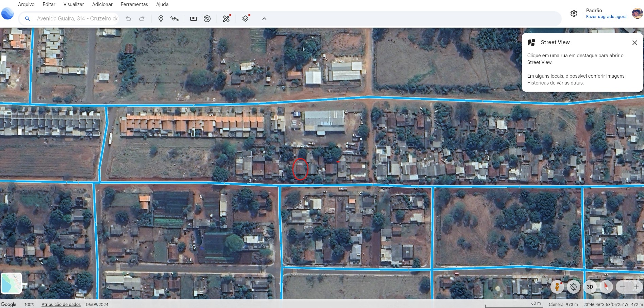Viewport: 644px width, 308px height.
Task: Click the imagery date 06/09/2024
Action: point(97,305)
